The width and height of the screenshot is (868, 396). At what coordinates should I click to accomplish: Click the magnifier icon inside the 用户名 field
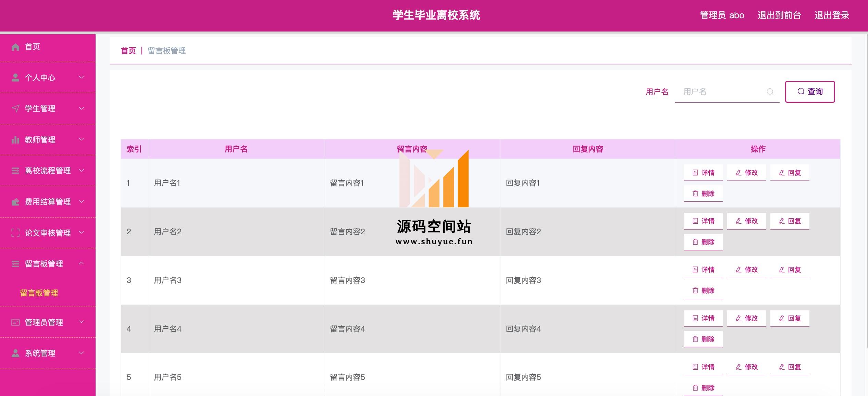[770, 92]
